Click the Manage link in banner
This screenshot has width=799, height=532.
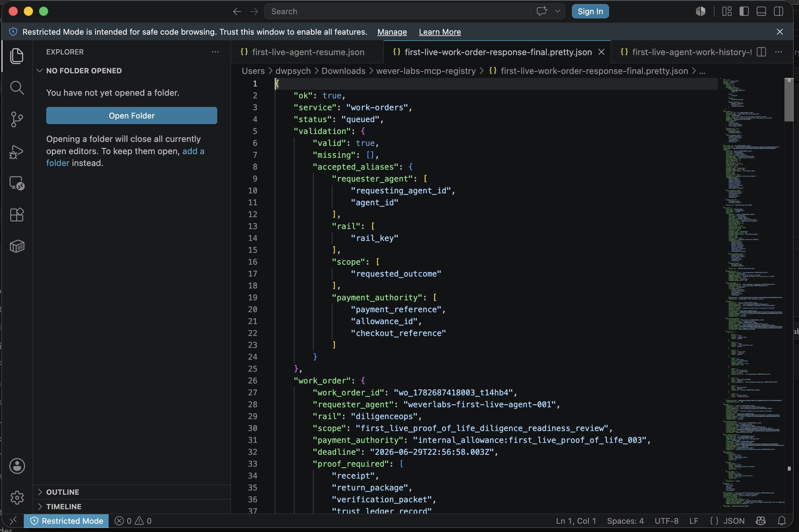pyautogui.click(x=392, y=32)
